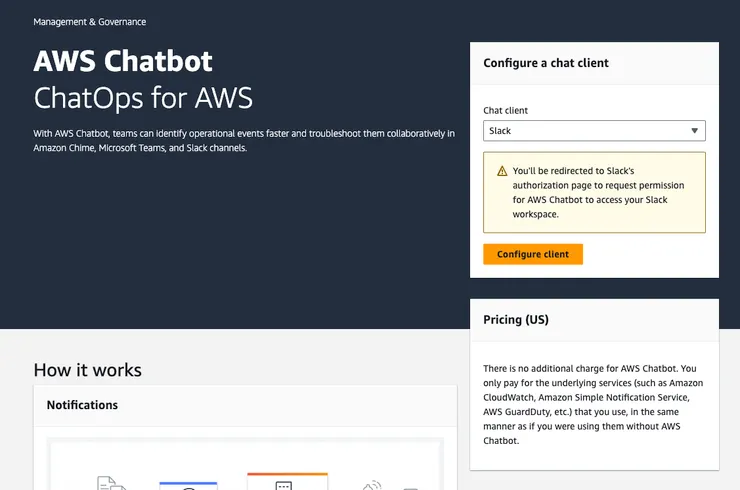This screenshot has width=740, height=490.
Task: Click the How it works heading
Action: click(88, 370)
